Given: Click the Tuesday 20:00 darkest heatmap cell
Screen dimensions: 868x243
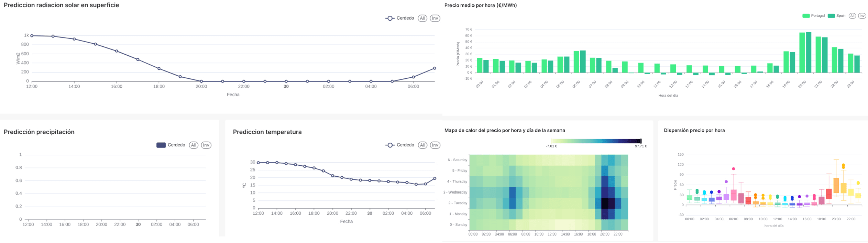Looking at the screenshot, I should click(605, 203).
